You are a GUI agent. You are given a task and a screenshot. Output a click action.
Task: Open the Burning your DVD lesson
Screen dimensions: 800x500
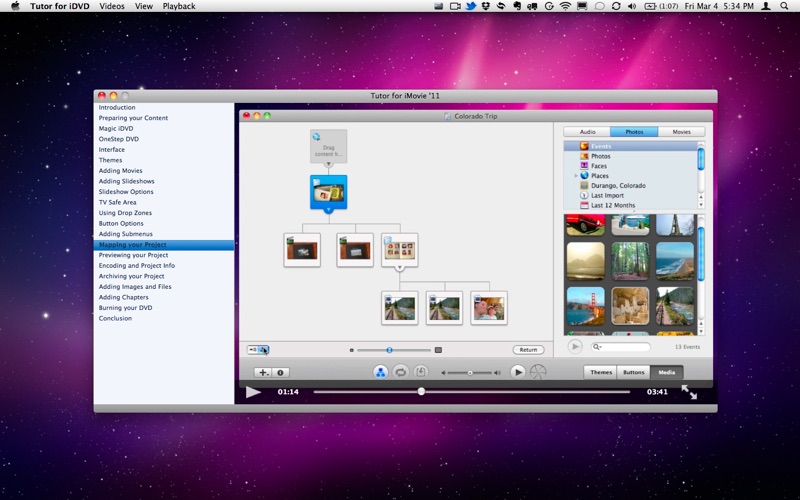[125, 308]
